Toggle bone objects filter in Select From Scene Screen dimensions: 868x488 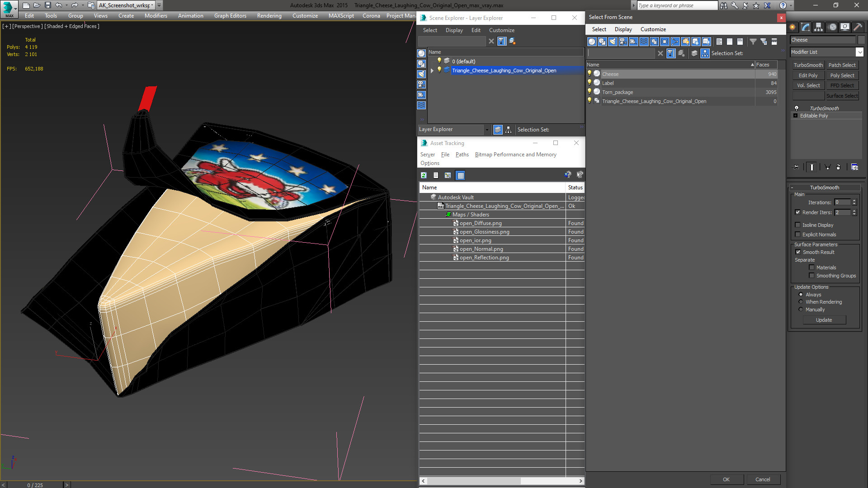[x=675, y=42]
